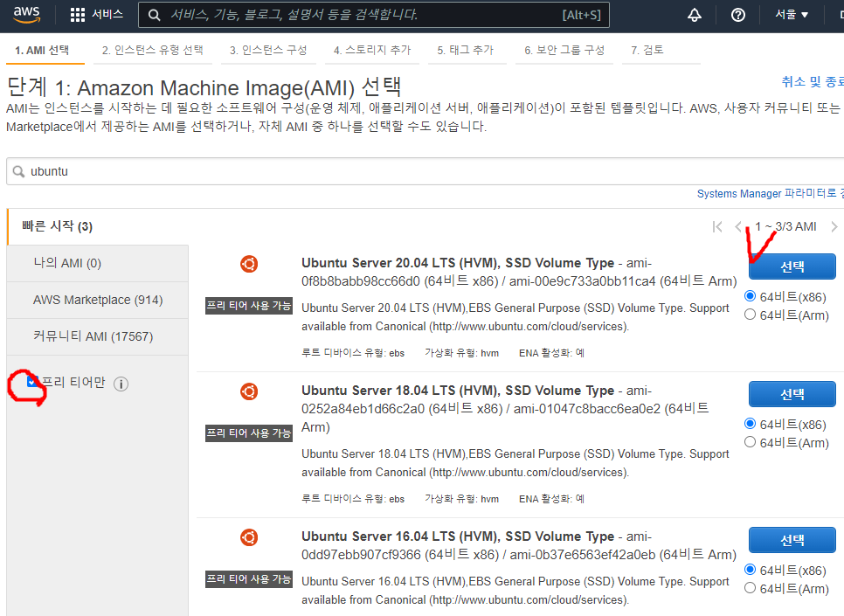Open AWS Marketplace (914) category
This screenshot has width=844, height=616.
(x=98, y=300)
